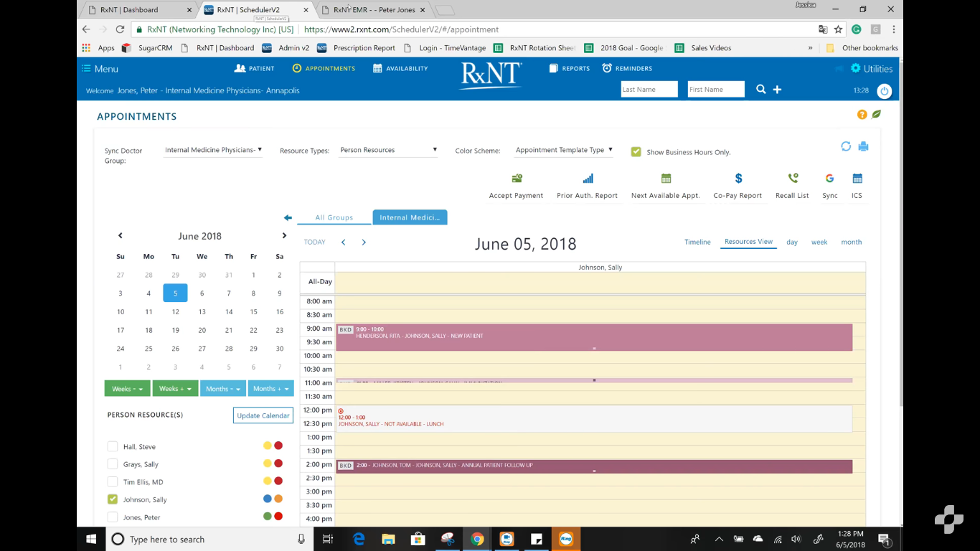Click yellow color dot for Hall, Steve
Viewport: 980px width, 551px height.
pyautogui.click(x=268, y=446)
